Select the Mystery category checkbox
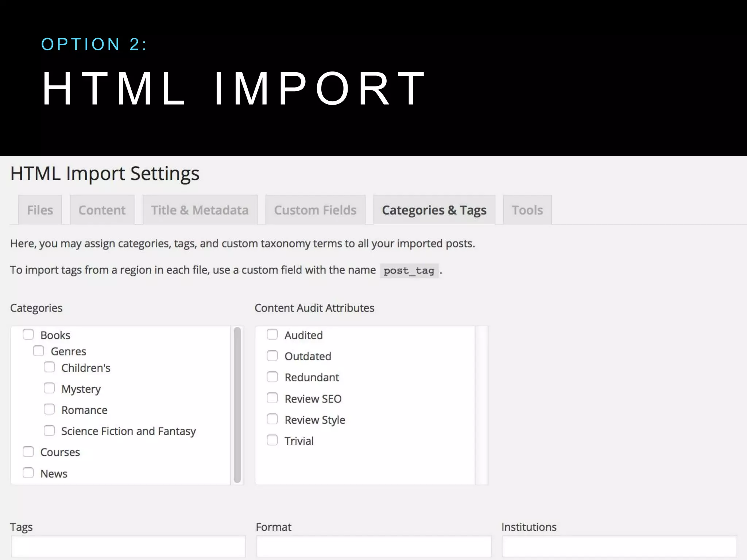 [49, 388]
